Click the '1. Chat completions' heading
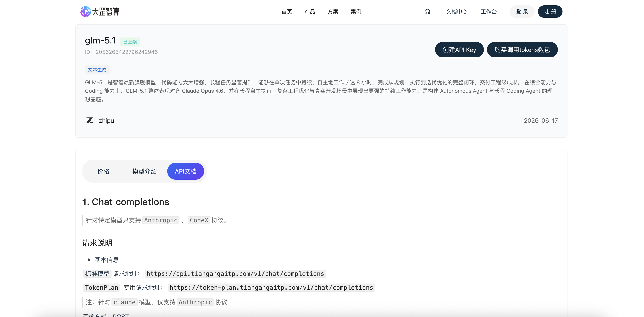This screenshot has height=317, width=644. (x=126, y=202)
